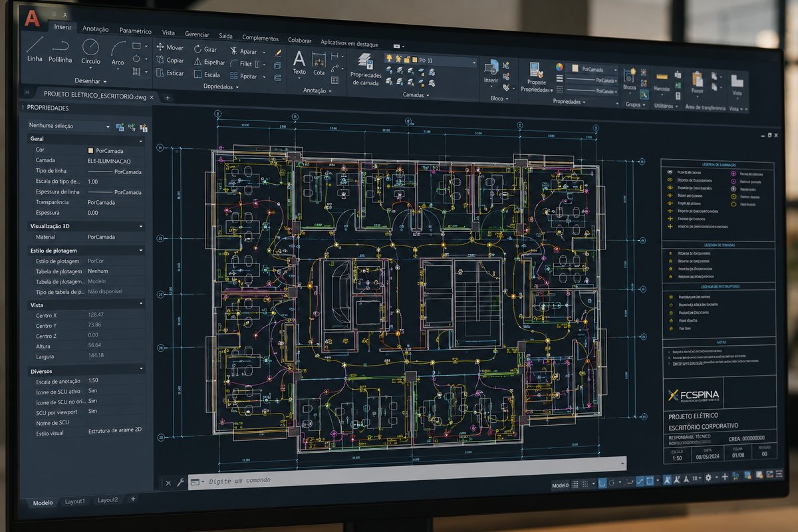Toggle object snap tracking in status bar
The width and height of the screenshot is (798, 532).
tap(640, 481)
